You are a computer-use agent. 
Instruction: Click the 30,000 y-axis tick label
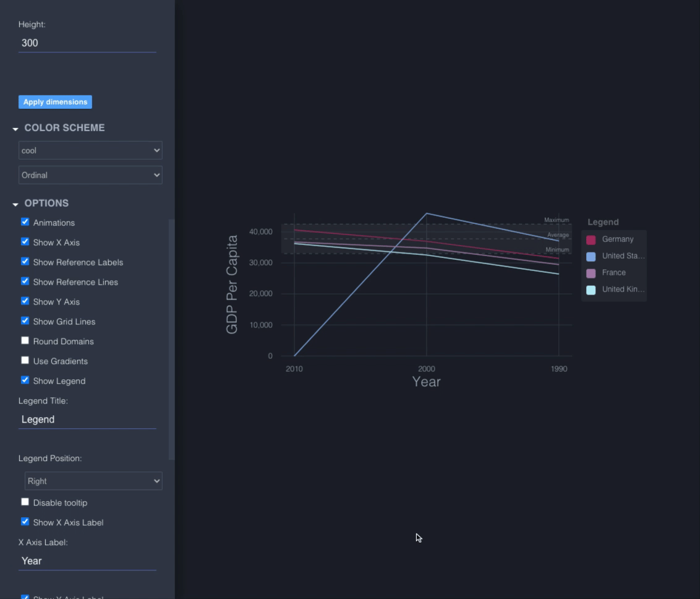(x=261, y=262)
